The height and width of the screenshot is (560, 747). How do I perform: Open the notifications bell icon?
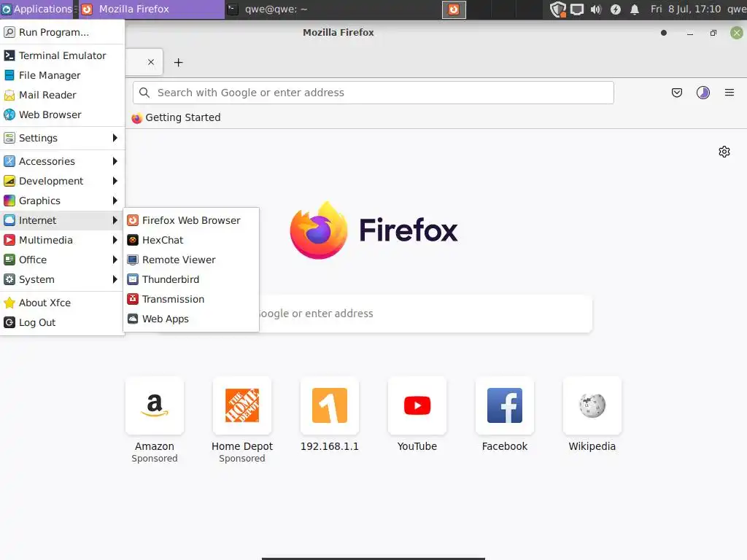coord(635,9)
